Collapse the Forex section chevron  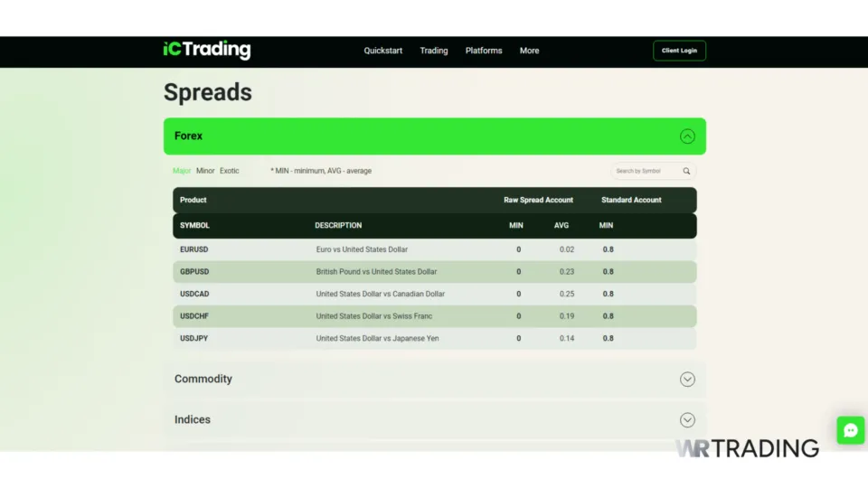(687, 136)
